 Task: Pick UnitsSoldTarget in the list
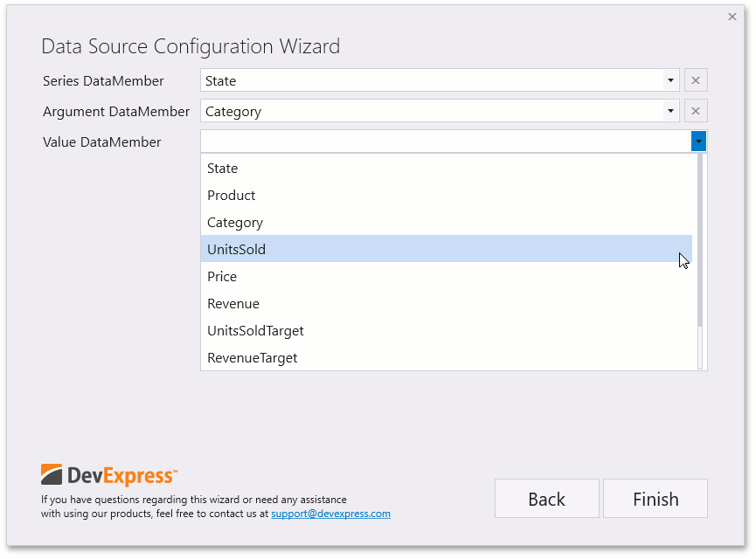coord(447,330)
